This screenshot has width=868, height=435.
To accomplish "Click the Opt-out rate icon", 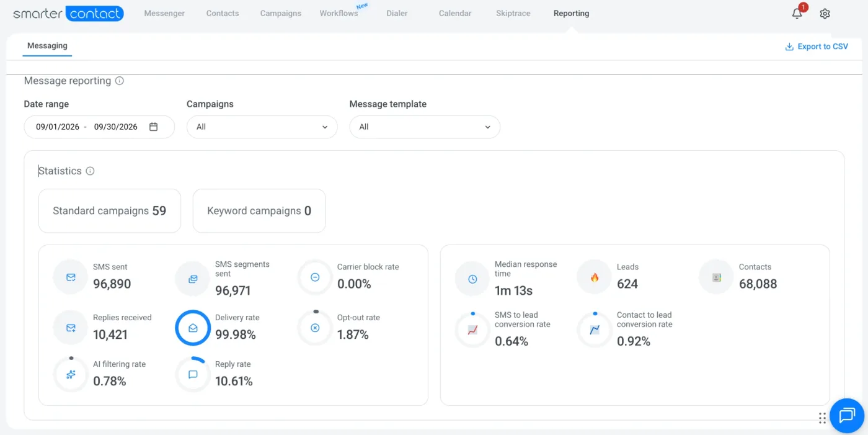I will point(315,328).
